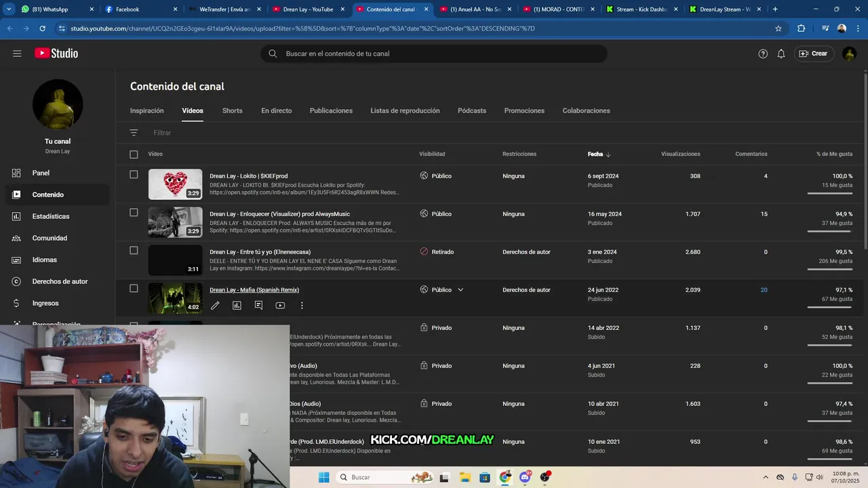Click the Crear button
Image resolution: width=868 pixels, height=488 pixels.
coord(814,54)
